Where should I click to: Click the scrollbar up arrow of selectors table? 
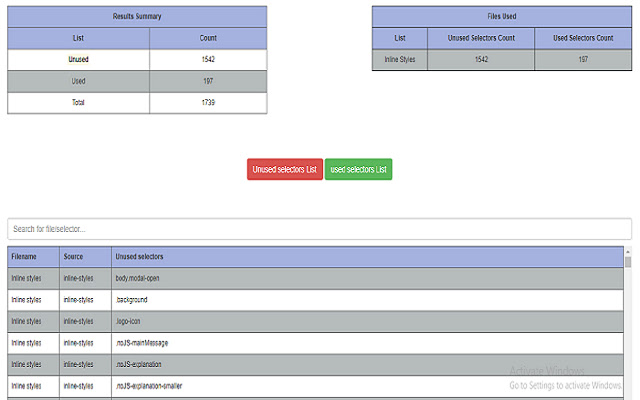628,251
